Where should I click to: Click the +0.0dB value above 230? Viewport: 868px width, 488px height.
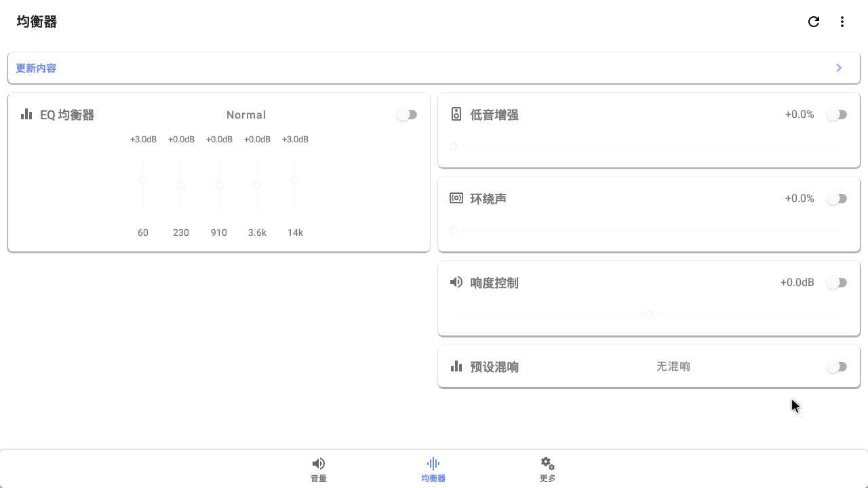coord(181,140)
